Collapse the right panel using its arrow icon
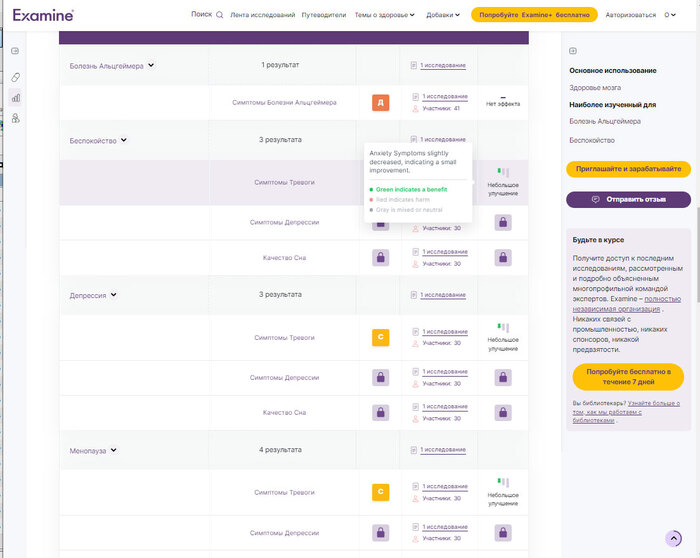 [573, 51]
